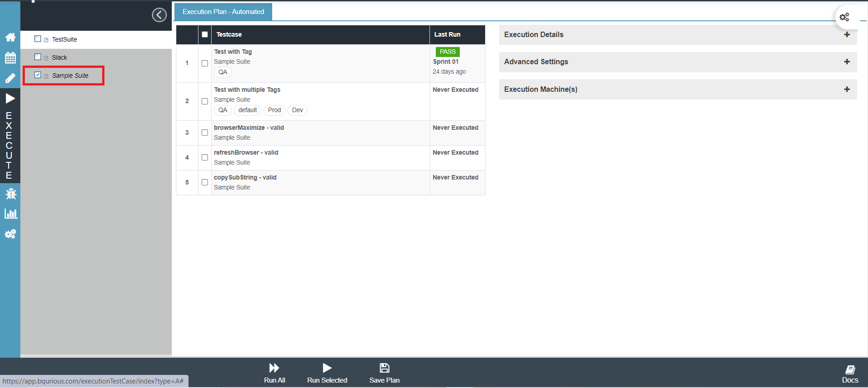Click the Slack suite file icon

click(46, 58)
